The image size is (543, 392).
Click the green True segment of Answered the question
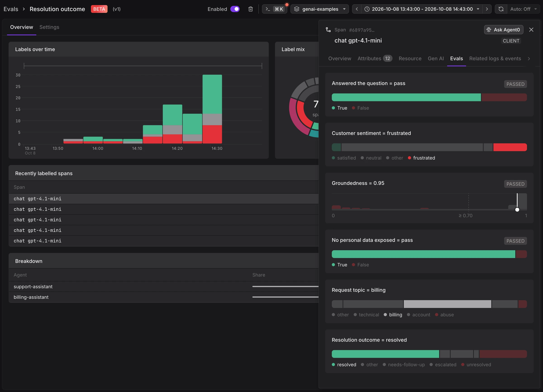click(x=406, y=97)
